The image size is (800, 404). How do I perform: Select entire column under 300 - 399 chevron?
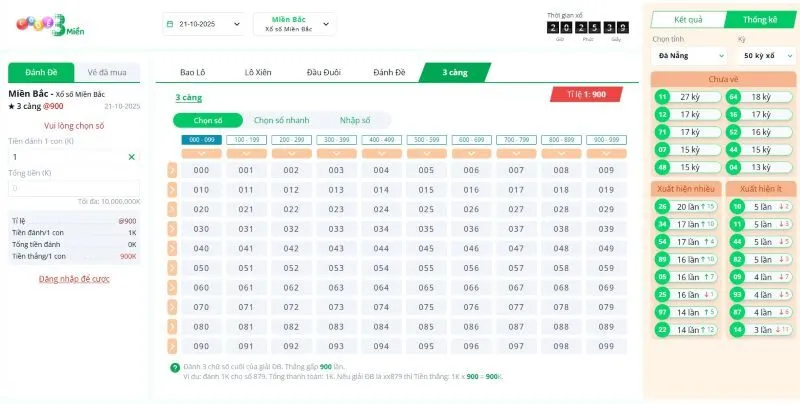tap(336, 154)
